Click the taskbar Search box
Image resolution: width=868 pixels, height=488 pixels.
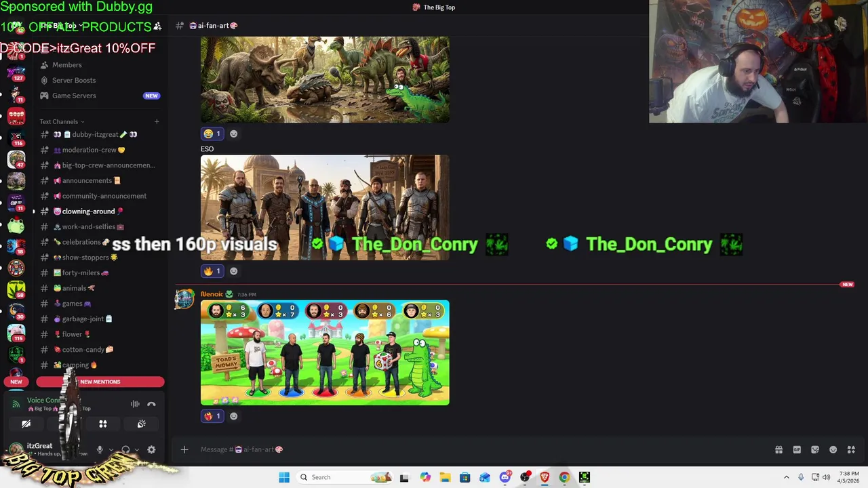click(344, 477)
